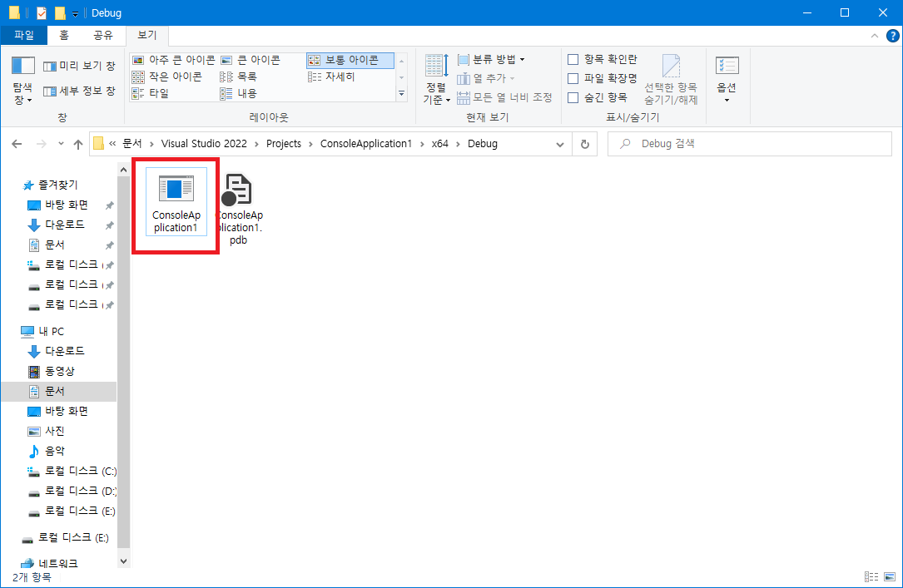Open the quick access toolbar customize dropdown
This screenshot has width=903, height=588.
pos(76,13)
